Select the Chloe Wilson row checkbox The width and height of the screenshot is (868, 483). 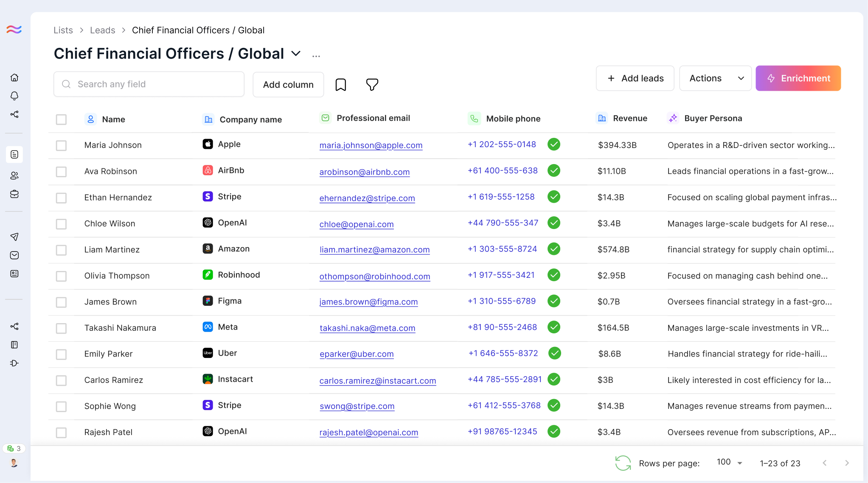click(x=61, y=224)
